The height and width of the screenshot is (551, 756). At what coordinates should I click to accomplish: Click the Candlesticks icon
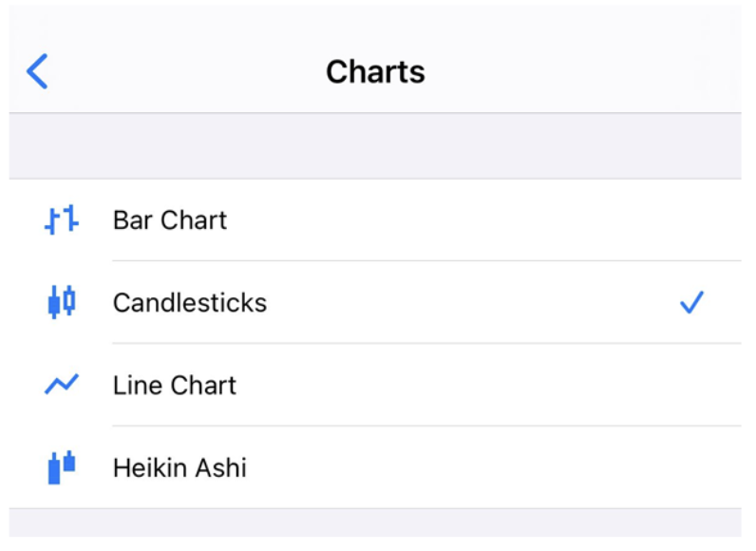point(62,303)
